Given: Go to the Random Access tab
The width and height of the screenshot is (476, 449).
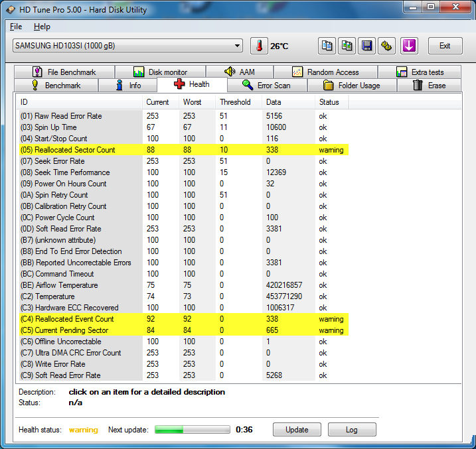Looking at the screenshot, I should pos(325,72).
